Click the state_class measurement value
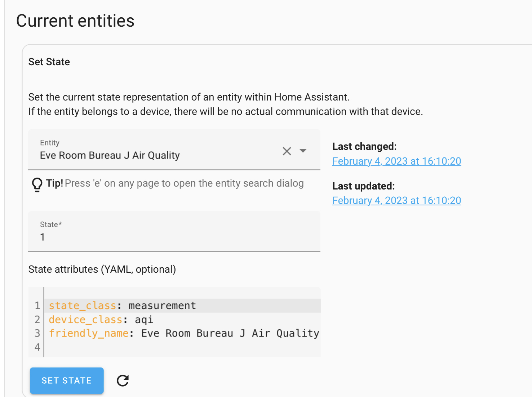 [162, 305]
